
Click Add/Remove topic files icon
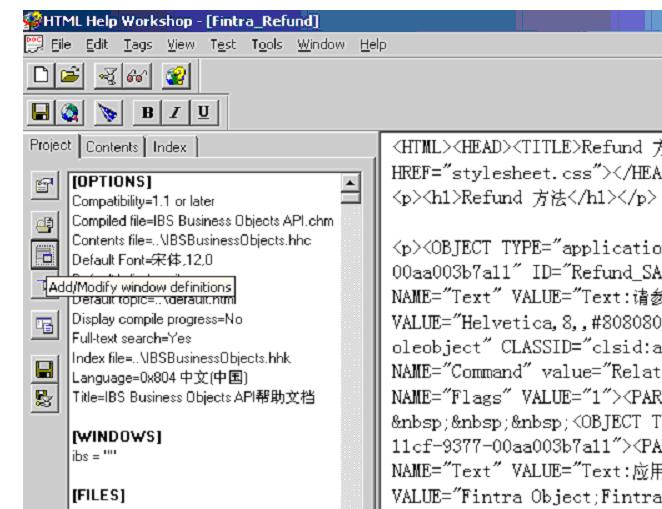pyautogui.click(x=45, y=225)
